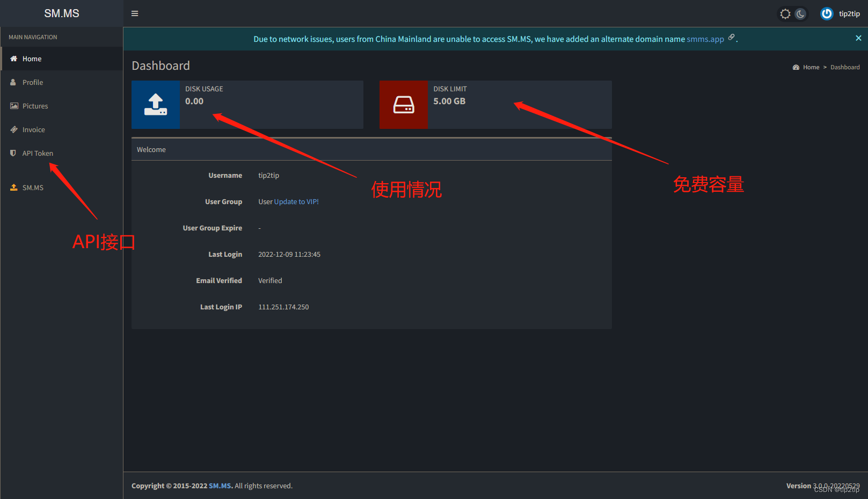
Task: Open the SM.MS link in footer copyright
Action: [220, 486]
